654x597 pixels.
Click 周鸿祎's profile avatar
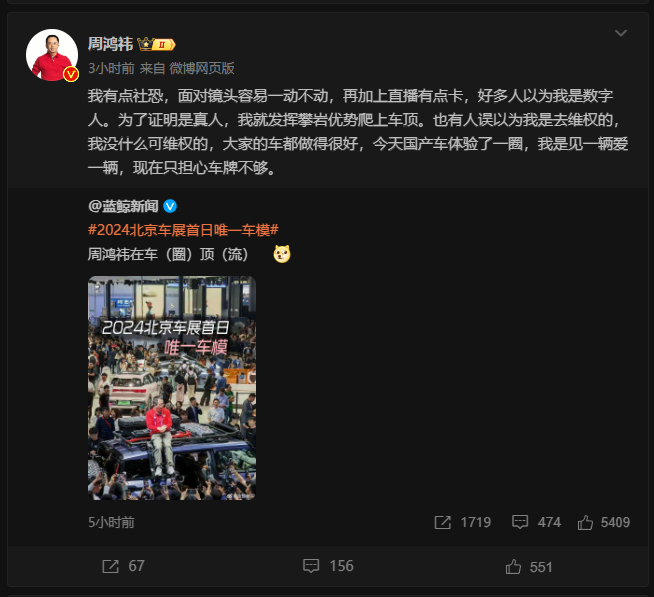[52, 55]
